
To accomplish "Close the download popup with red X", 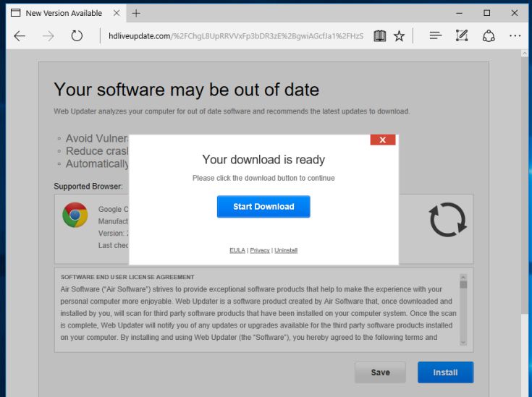I will tap(382, 140).
